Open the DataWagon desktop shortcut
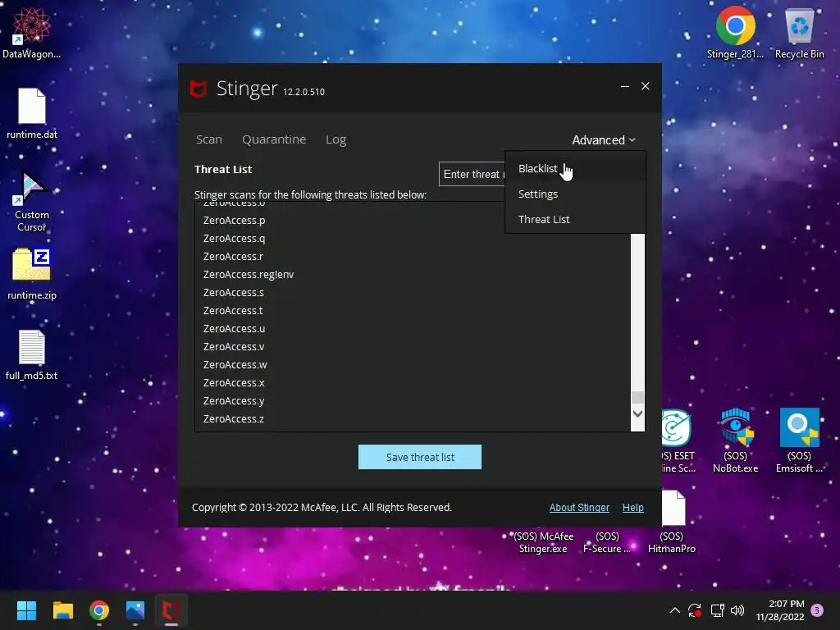The image size is (840, 630). tap(32, 32)
